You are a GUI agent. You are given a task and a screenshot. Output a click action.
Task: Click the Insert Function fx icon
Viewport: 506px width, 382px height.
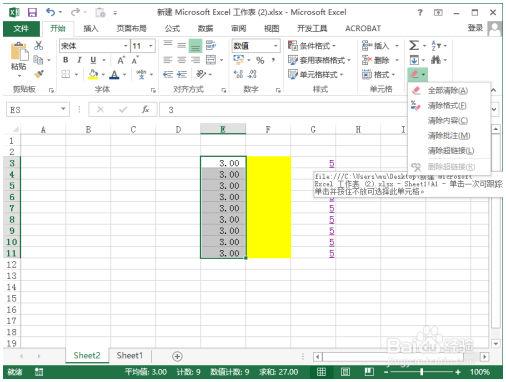(x=145, y=109)
